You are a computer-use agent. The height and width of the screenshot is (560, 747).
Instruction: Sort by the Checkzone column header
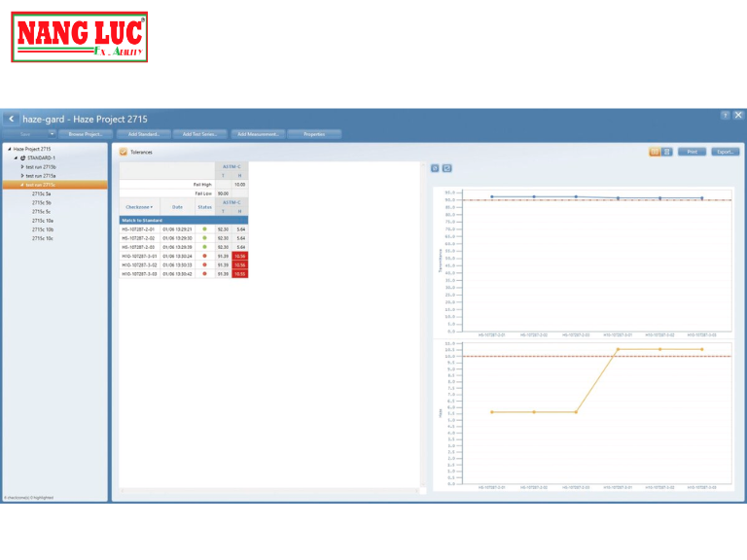(x=136, y=207)
